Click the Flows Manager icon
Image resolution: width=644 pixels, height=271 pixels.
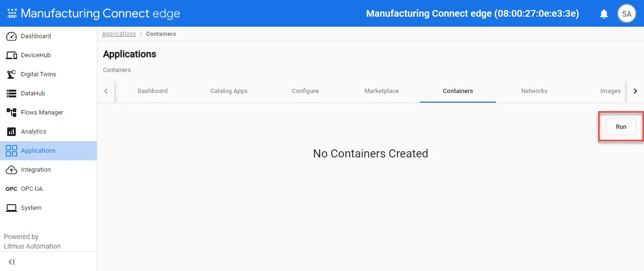click(x=11, y=113)
